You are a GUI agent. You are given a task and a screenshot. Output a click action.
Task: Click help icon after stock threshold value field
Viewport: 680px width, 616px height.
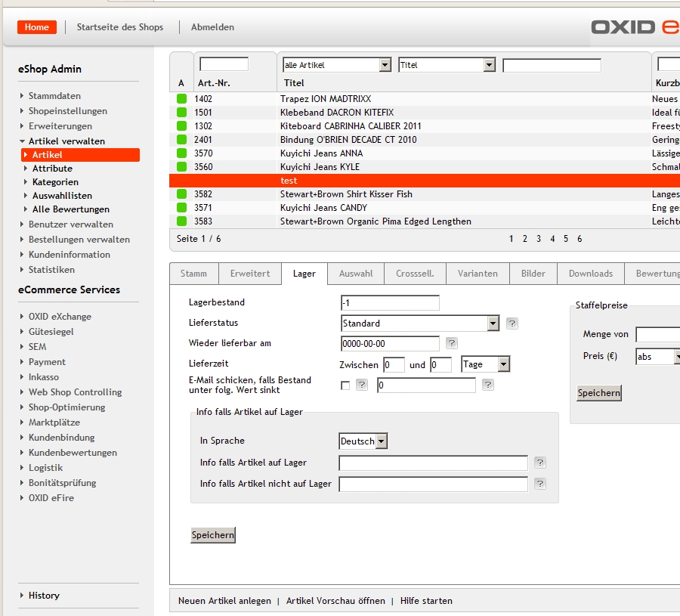pos(488,385)
